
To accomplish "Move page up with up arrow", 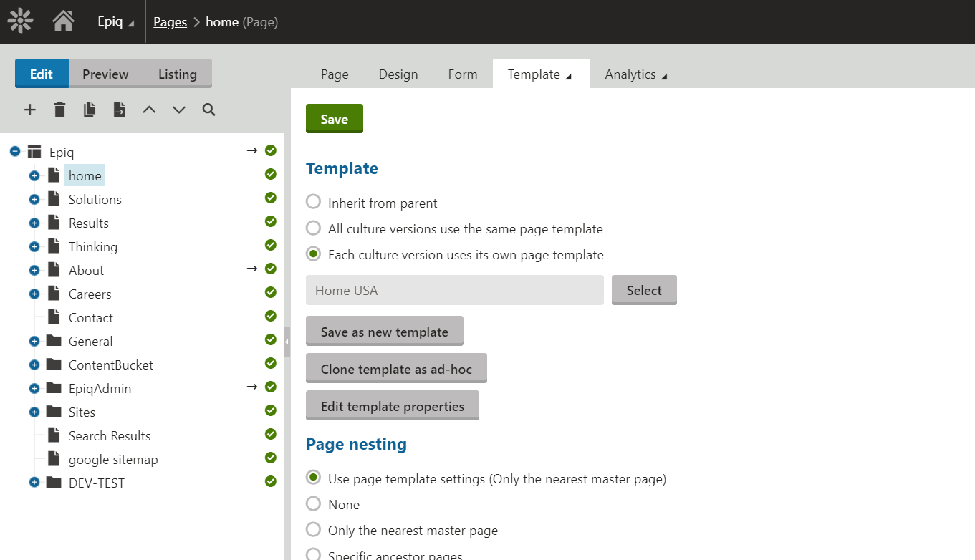I will (x=149, y=110).
